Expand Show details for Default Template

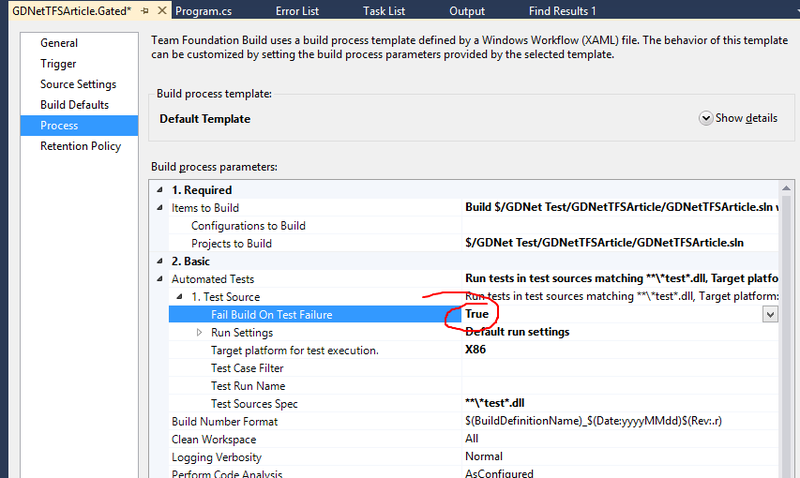738,118
